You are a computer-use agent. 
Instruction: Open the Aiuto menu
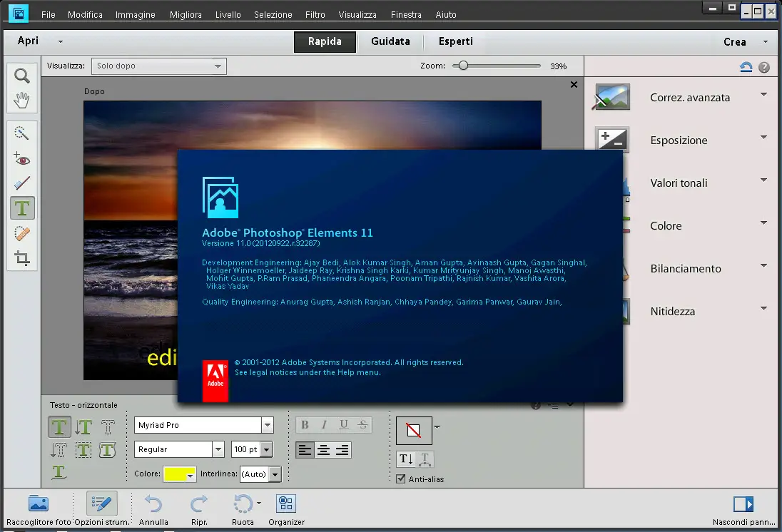click(446, 15)
